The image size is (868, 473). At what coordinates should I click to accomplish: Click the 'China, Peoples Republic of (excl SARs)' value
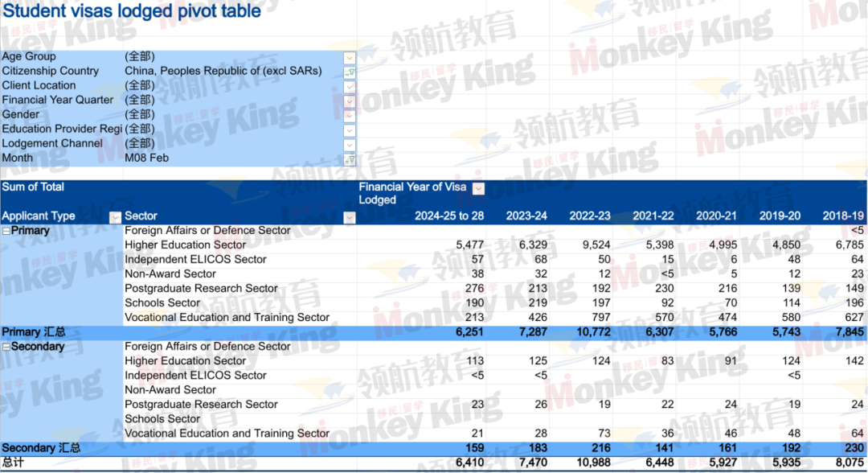pos(223,71)
